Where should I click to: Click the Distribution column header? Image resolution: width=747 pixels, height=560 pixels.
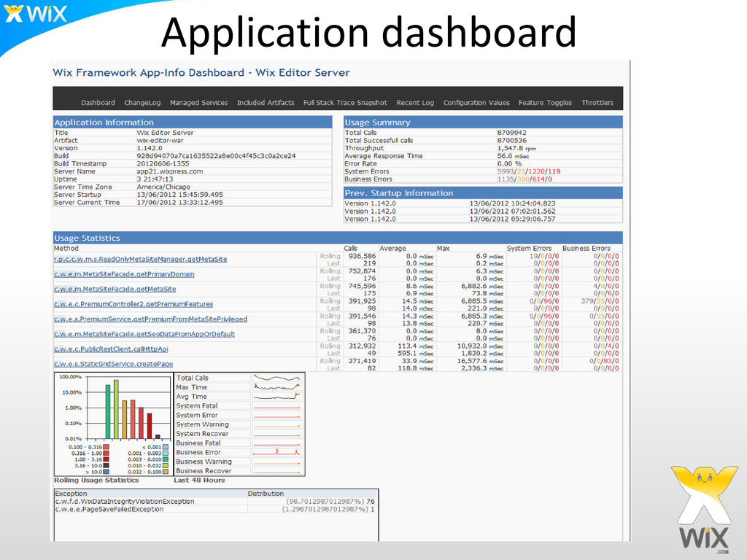coord(266,494)
